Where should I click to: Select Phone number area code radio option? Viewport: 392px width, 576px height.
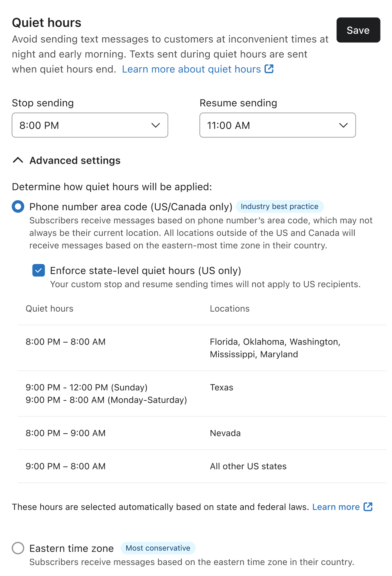click(x=18, y=206)
